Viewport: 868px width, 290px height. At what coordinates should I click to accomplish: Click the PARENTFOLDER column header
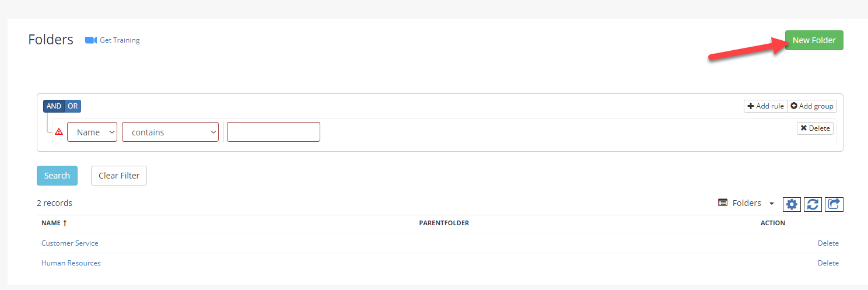click(x=444, y=223)
